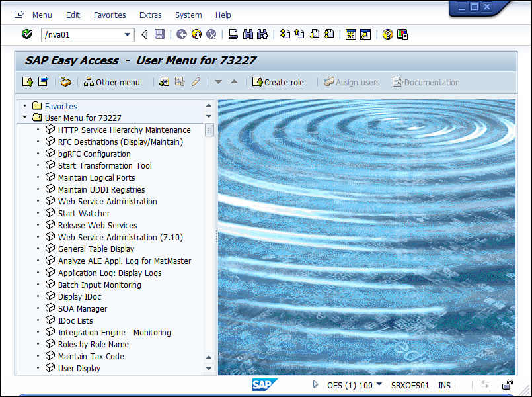Screen dimensions: 532x397
Task: Click the Move Favorites Down triangle
Action: [218, 82]
